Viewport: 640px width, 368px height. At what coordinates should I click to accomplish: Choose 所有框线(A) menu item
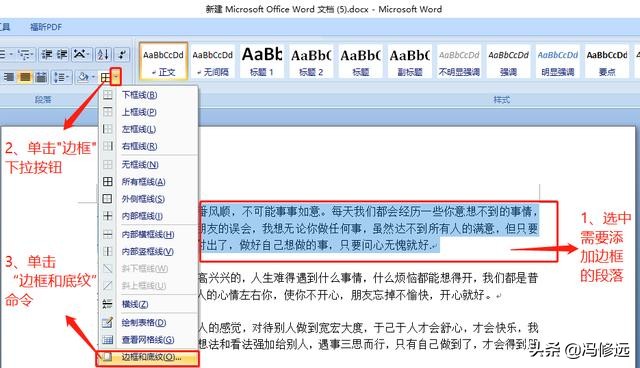tap(149, 182)
